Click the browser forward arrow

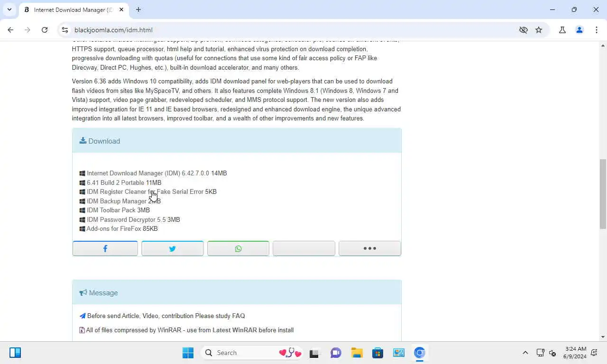tap(28, 30)
